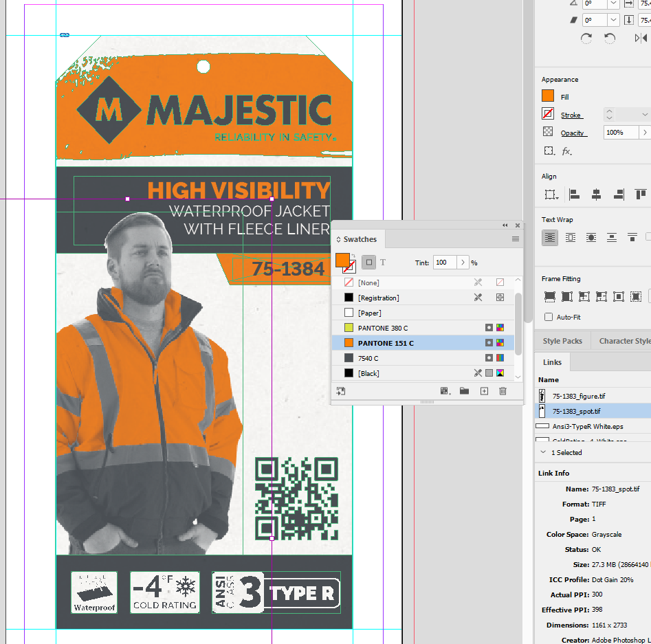Rotate selection 90° counter-clockwise
Screen dimensions: 651x644
610,38
